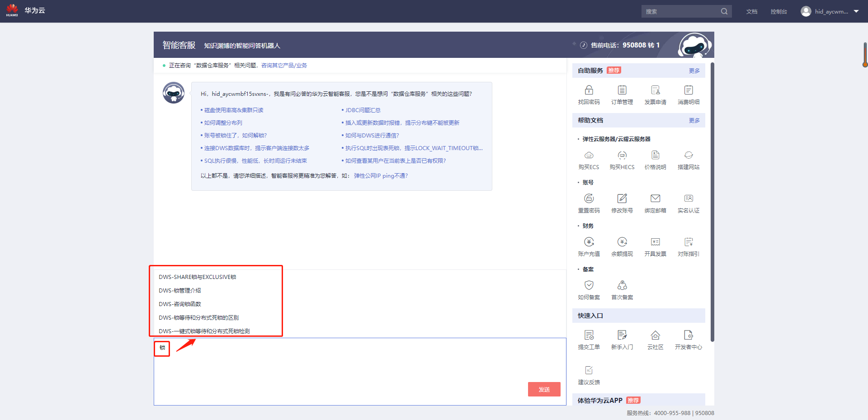Open the 提交工单 ticket icon
868x420 pixels.
click(589, 335)
